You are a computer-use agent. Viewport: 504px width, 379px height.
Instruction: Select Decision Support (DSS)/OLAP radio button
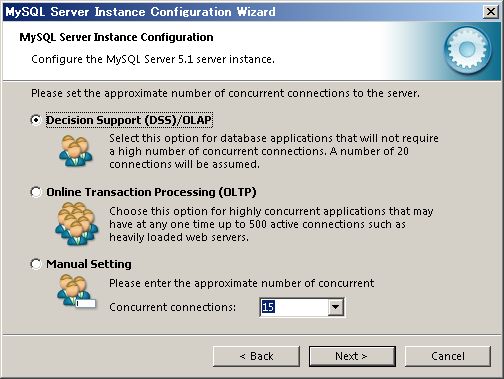[36, 120]
